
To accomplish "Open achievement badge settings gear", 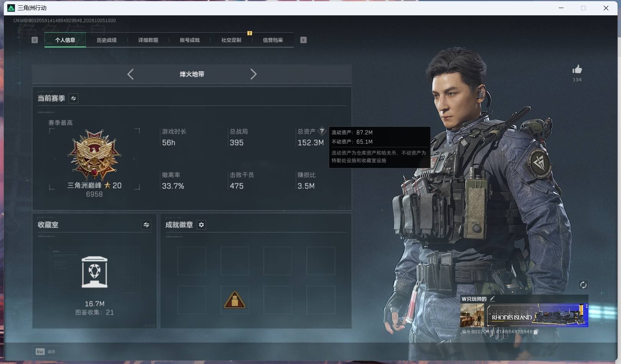I will [201, 225].
